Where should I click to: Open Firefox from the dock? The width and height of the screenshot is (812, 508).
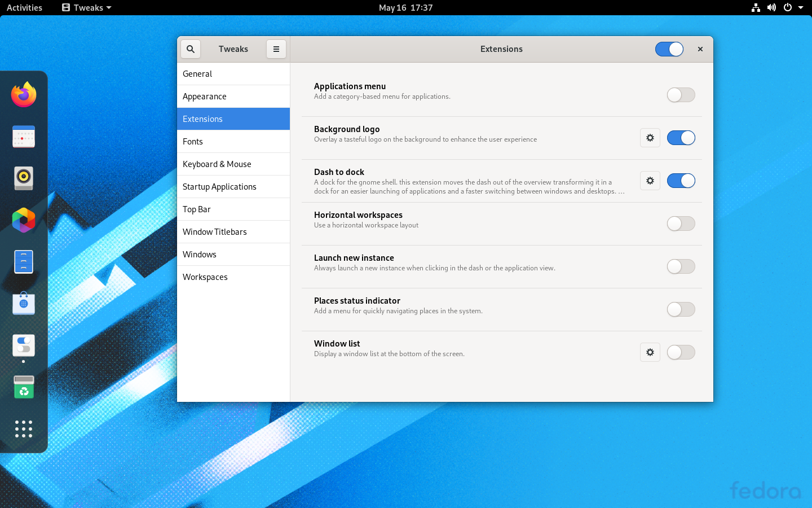pyautogui.click(x=24, y=95)
